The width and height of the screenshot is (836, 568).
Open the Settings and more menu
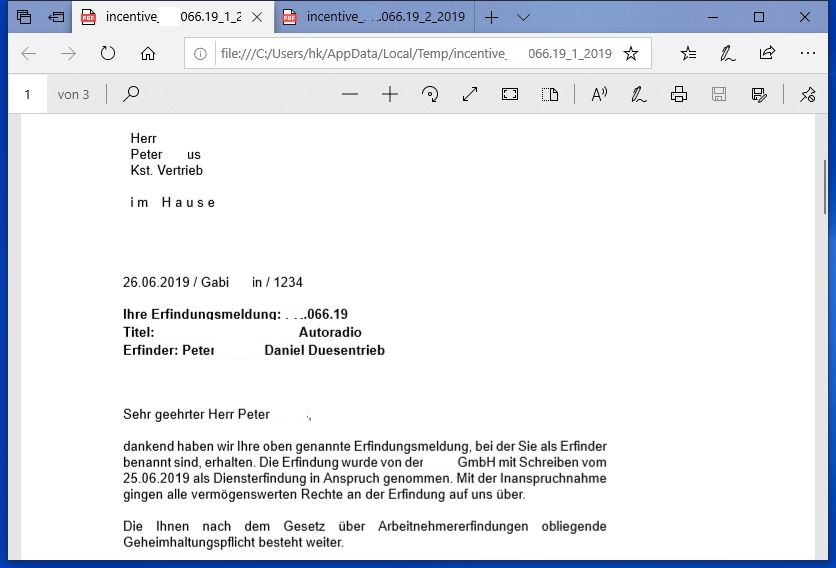click(808, 53)
